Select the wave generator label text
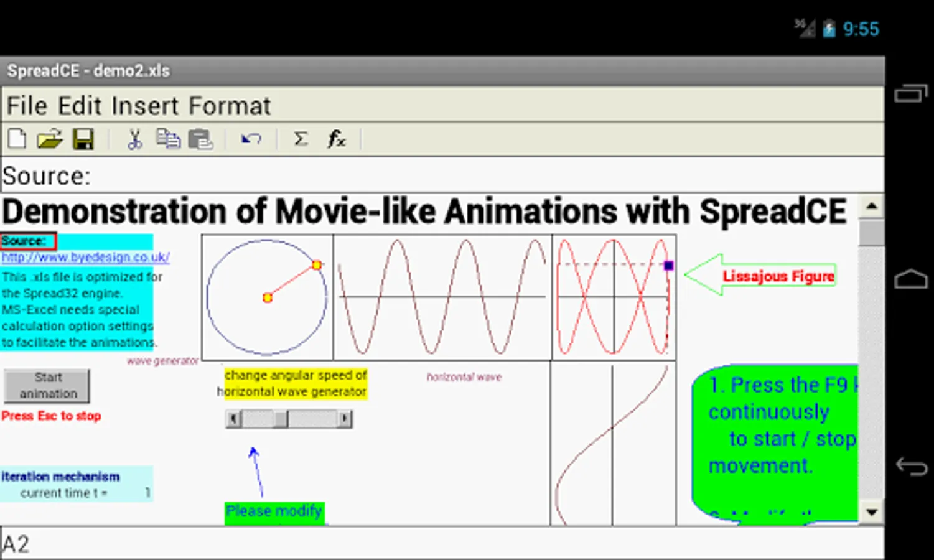The height and width of the screenshot is (560, 934). [162, 361]
